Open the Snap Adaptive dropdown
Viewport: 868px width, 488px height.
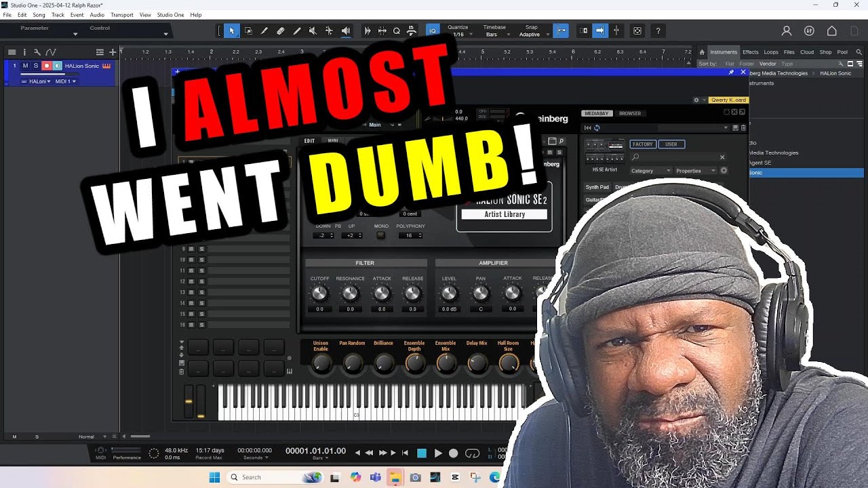tap(534, 35)
